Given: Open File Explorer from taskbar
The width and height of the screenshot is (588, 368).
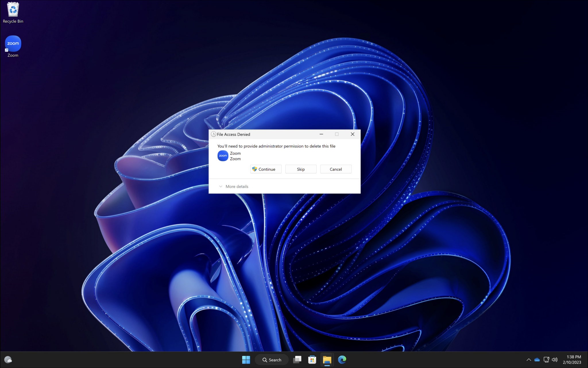Looking at the screenshot, I should (327, 360).
